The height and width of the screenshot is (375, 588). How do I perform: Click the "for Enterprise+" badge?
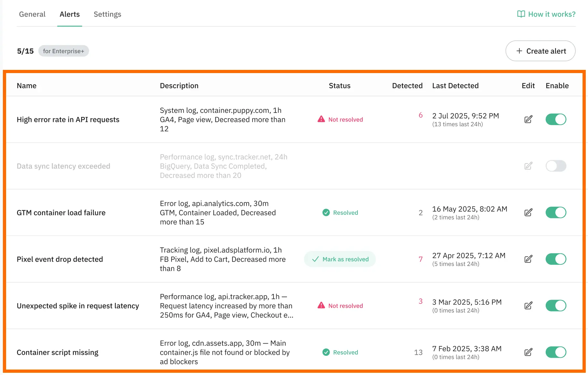point(63,51)
